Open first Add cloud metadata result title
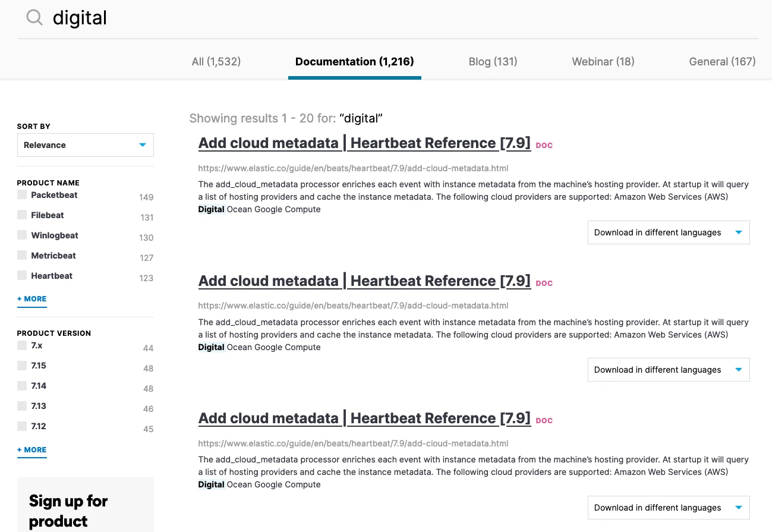This screenshot has height=532, width=772. pyautogui.click(x=364, y=143)
